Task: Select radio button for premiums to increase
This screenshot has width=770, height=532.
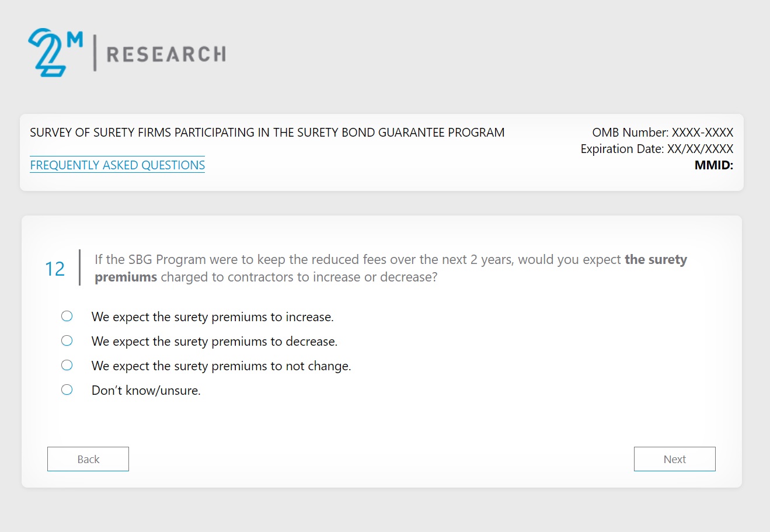Action: pos(67,317)
